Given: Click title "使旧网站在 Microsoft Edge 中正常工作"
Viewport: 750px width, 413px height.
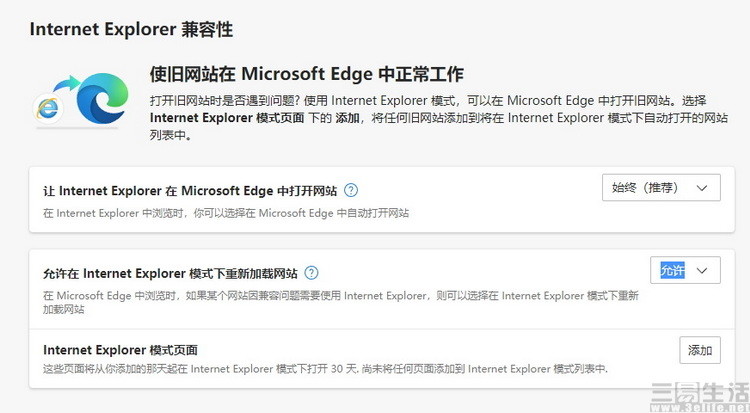Looking at the screenshot, I should [306, 74].
